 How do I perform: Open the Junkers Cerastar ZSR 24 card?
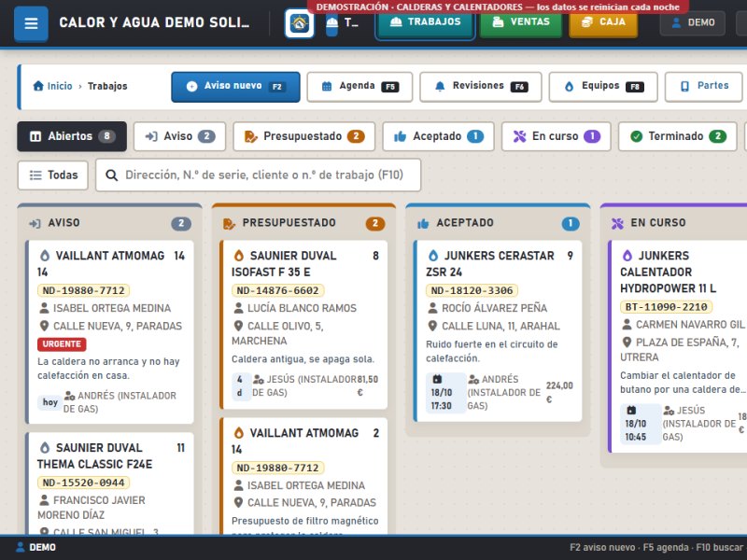pyautogui.click(x=499, y=331)
